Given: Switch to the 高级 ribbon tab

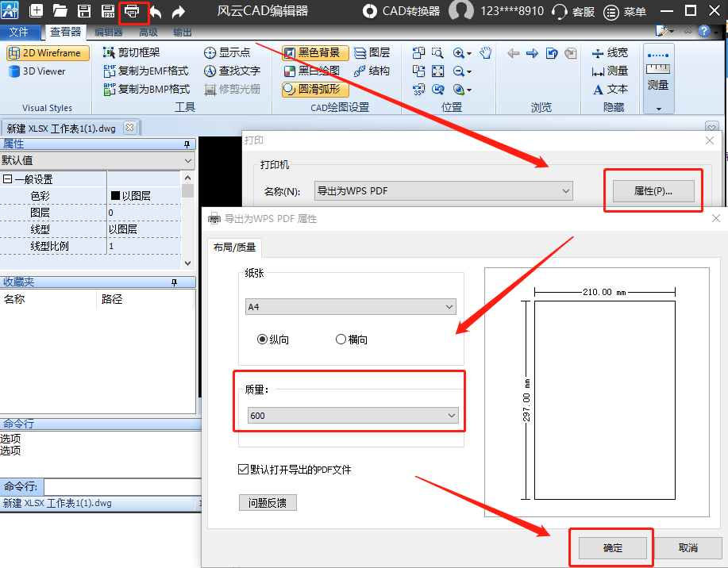Looking at the screenshot, I should [x=148, y=32].
